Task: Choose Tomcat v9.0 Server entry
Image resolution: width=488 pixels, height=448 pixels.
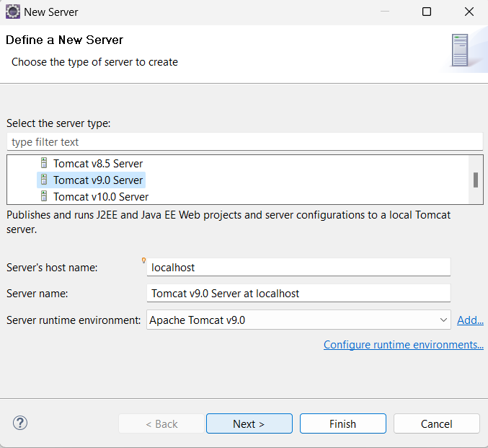Action: coord(98,180)
